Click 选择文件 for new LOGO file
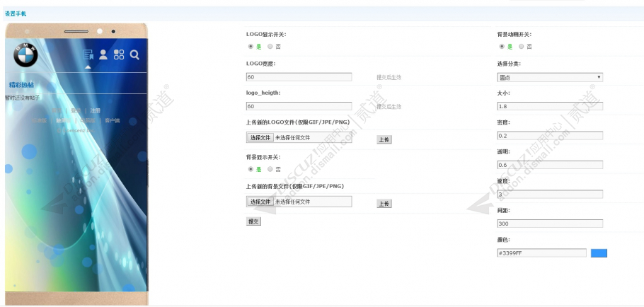 260,137
